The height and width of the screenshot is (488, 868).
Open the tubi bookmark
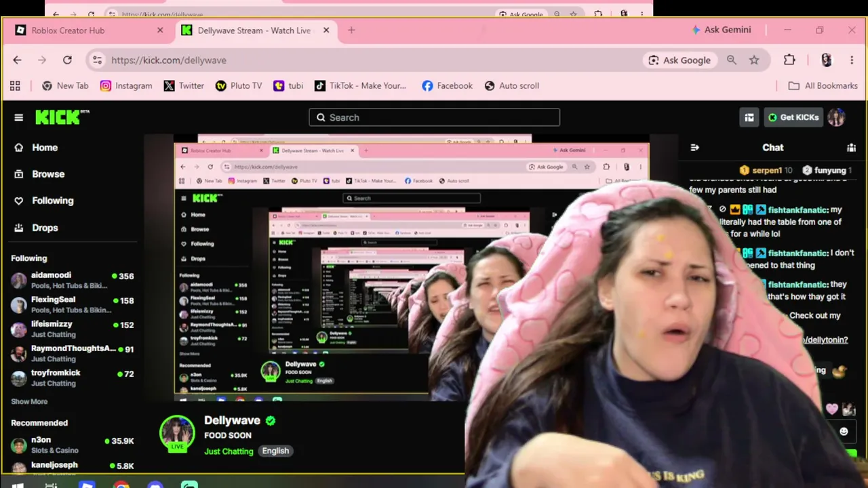point(288,86)
